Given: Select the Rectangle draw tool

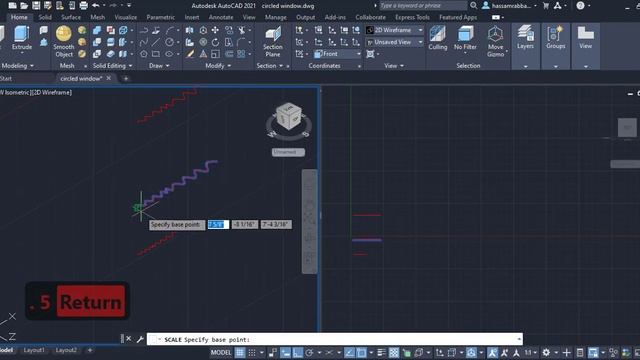Looking at the screenshot, I should tap(156, 54).
